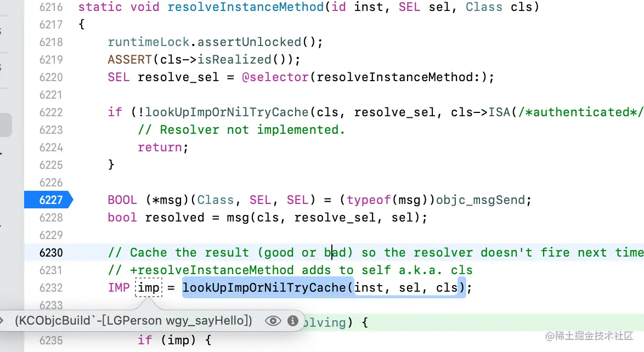Expand the imp variable disclosure arrow in tooltip
The width and height of the screenshot is (644, 352).
point(2,321)
